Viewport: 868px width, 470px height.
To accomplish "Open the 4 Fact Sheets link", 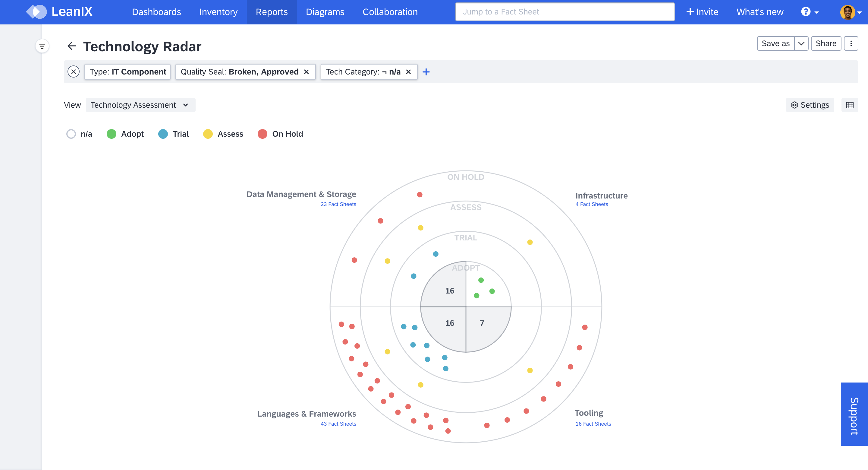I will pos(592,204).
